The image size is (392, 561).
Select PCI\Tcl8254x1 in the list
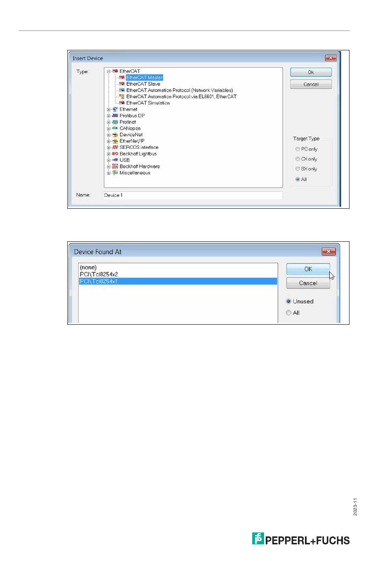[178, 281]
